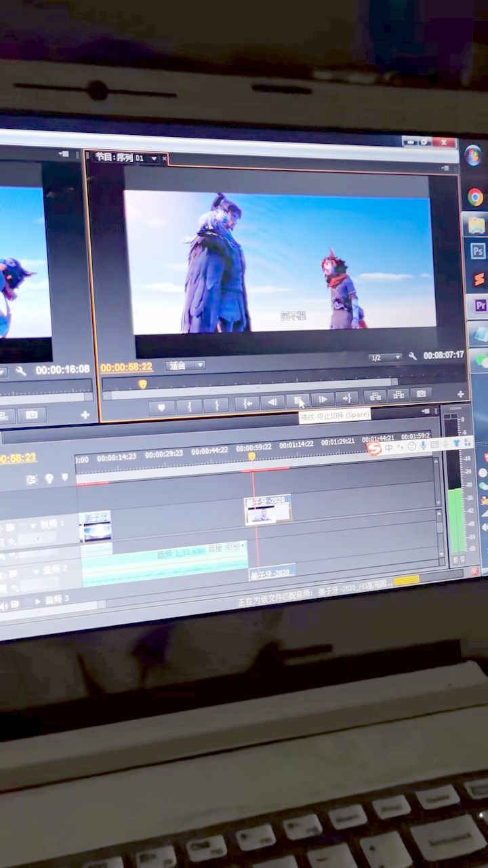Expand the 音频 3 track

[x=37, y=601]
